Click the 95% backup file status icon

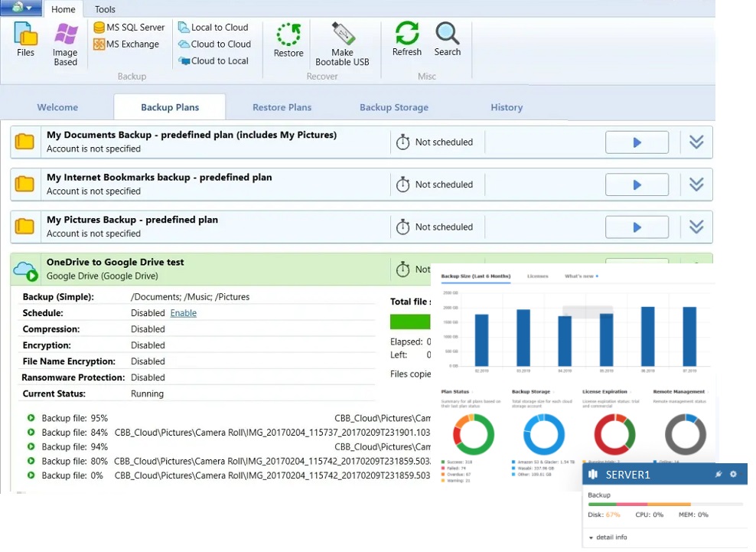[31, 418]
